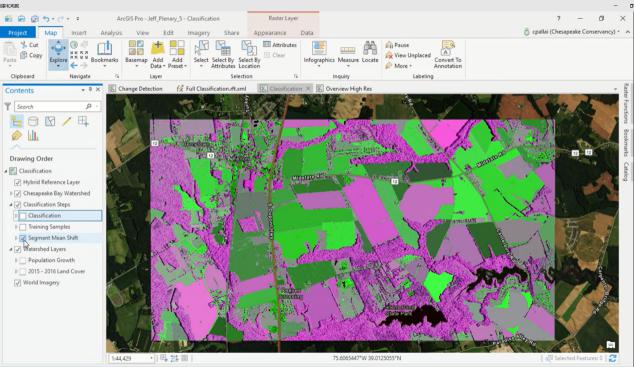Expand the Chesapeake Bay Watershed layer

tap(11, 194)
